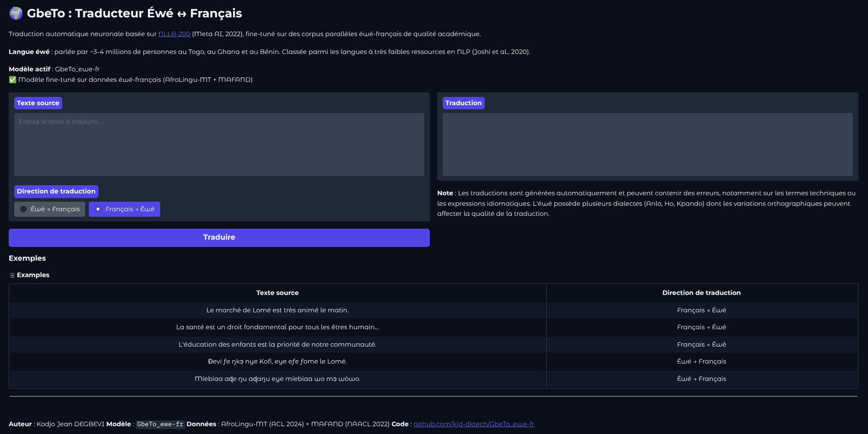
Task: Open the NLLB-200 link
Action: coord(174,33)
